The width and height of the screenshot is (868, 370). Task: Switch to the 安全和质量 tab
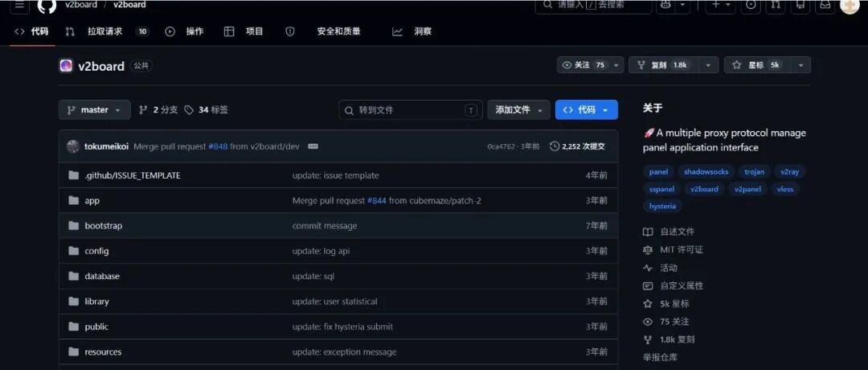(323, 31)
